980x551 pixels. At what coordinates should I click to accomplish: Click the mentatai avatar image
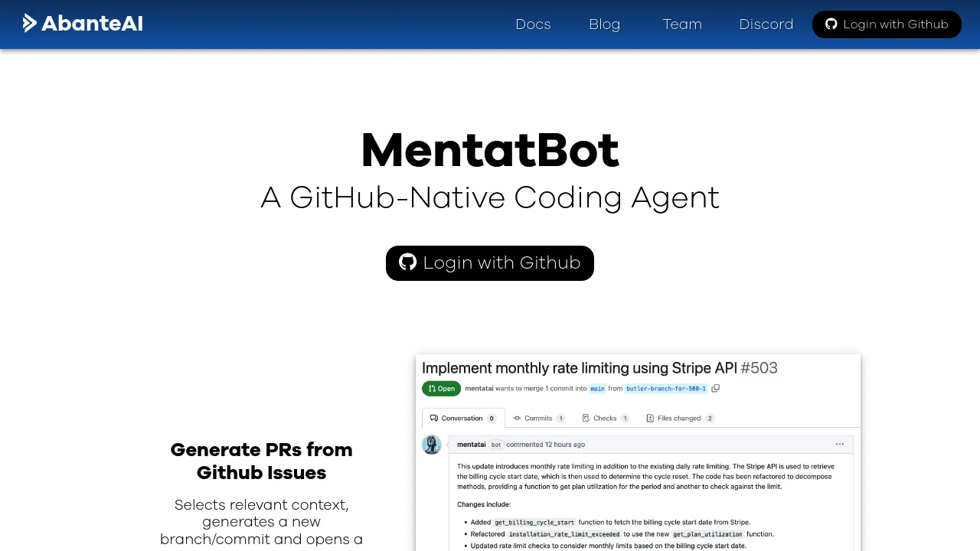pyautogui.click(x=432, y=445)
